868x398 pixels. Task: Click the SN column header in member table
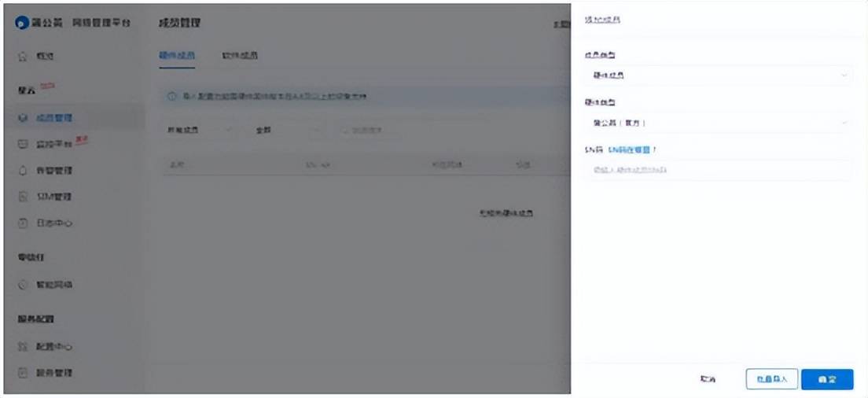click(x=318, y=165)
